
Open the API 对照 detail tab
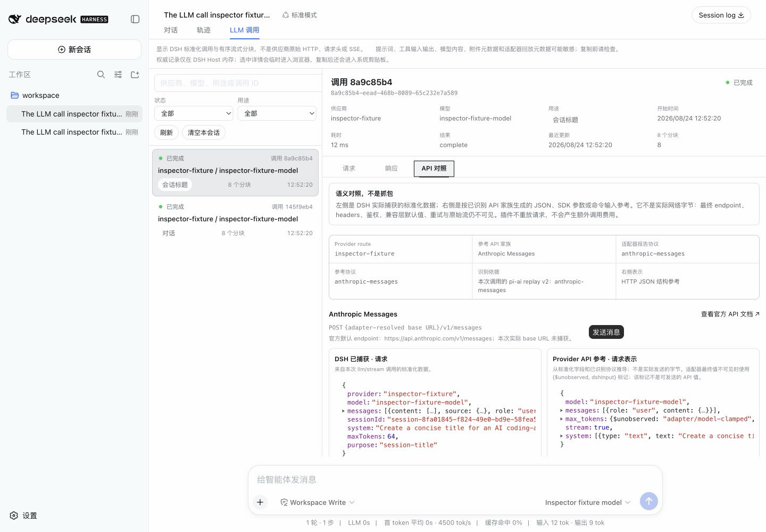tap(434, 169)
